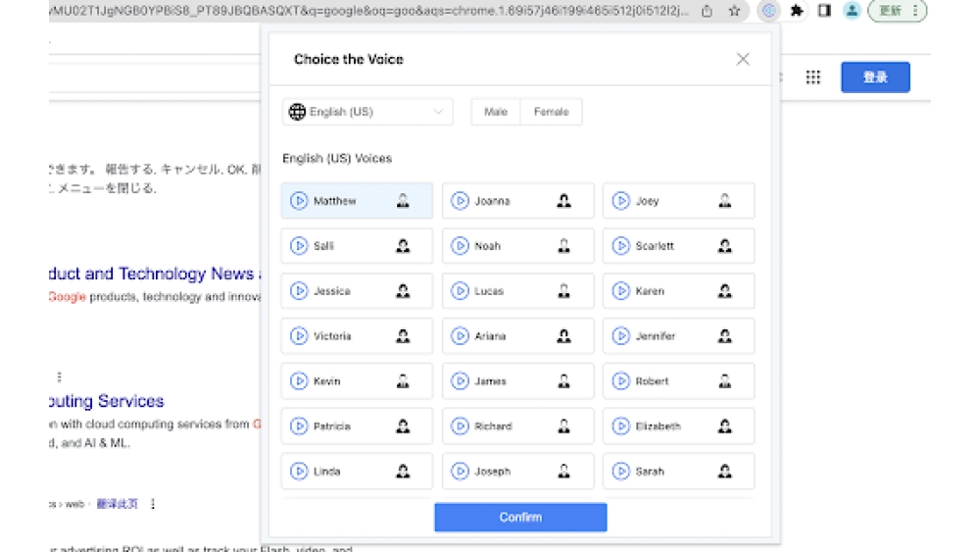Preview the Karen voice
Image resolution: width=980 pixels, height=552 pixels.
[x=620, y=290]
